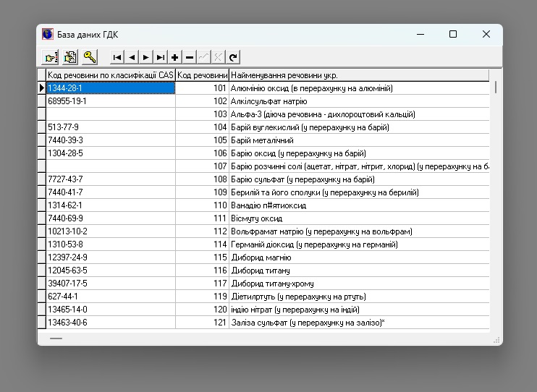
Task: Click the 'Код речовини по класифікації CAS' column header
Action: coord(110,75)
